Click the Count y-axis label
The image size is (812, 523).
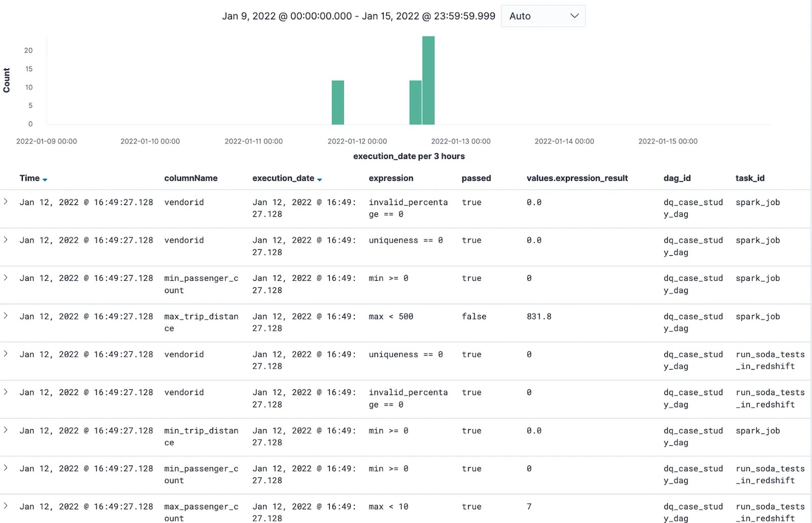point(7,80)
